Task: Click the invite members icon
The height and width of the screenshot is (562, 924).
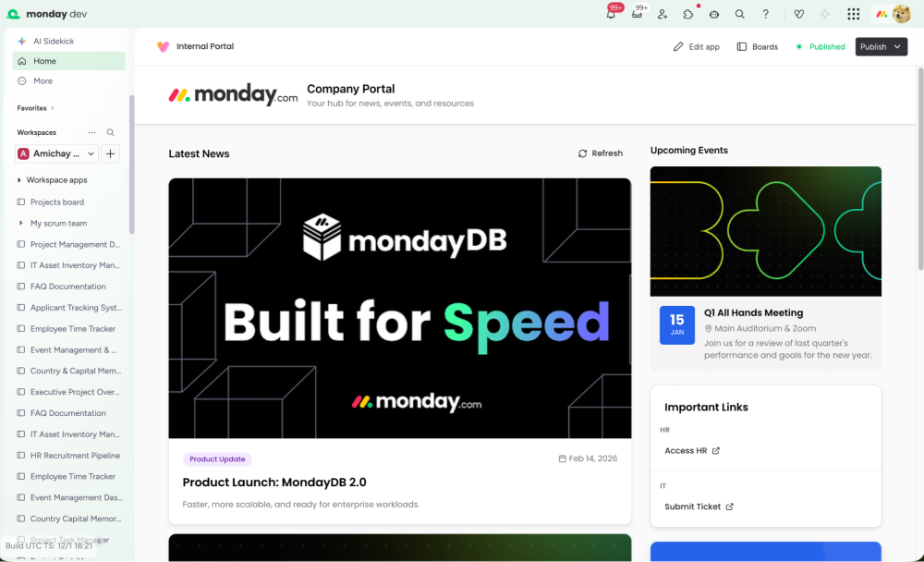Action: point(663,14)
